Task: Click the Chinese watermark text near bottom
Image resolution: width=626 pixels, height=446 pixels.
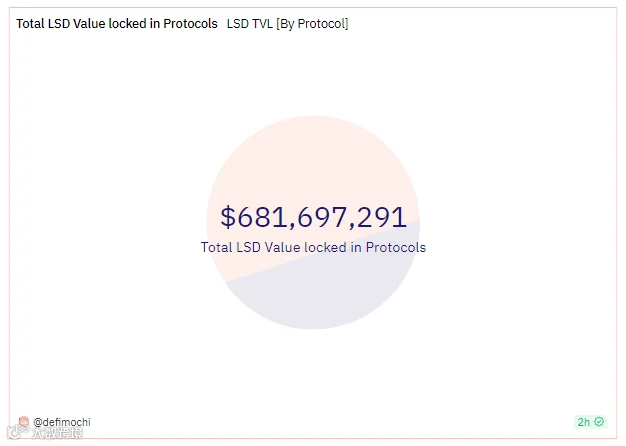Action: pyautogui.click(x=58, y=433)
